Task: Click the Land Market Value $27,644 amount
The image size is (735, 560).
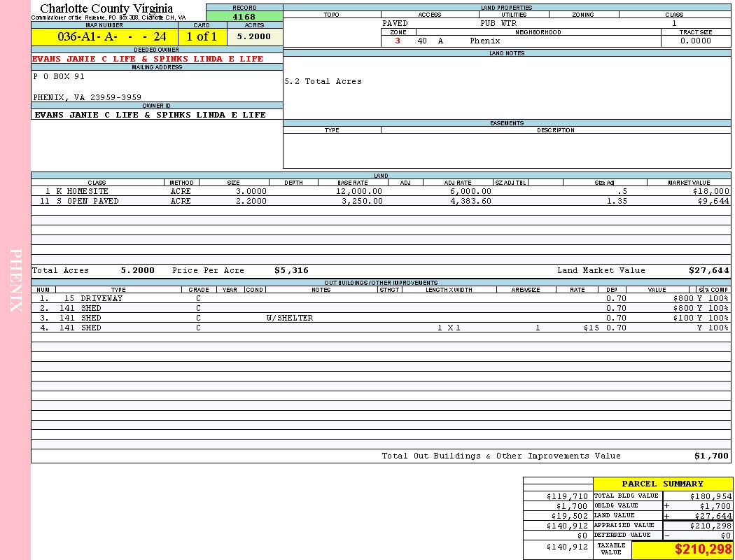Action: [x=708, y=270]
